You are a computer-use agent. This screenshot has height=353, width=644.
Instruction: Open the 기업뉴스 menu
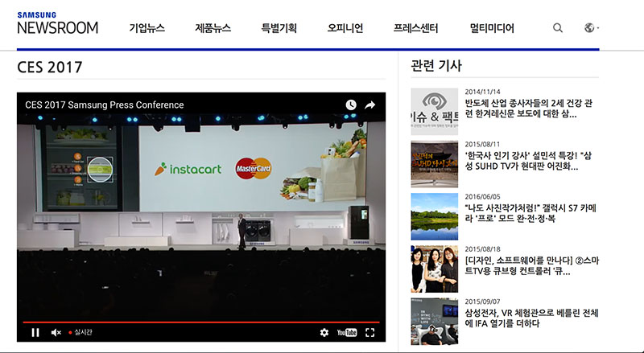coord(147,28)
